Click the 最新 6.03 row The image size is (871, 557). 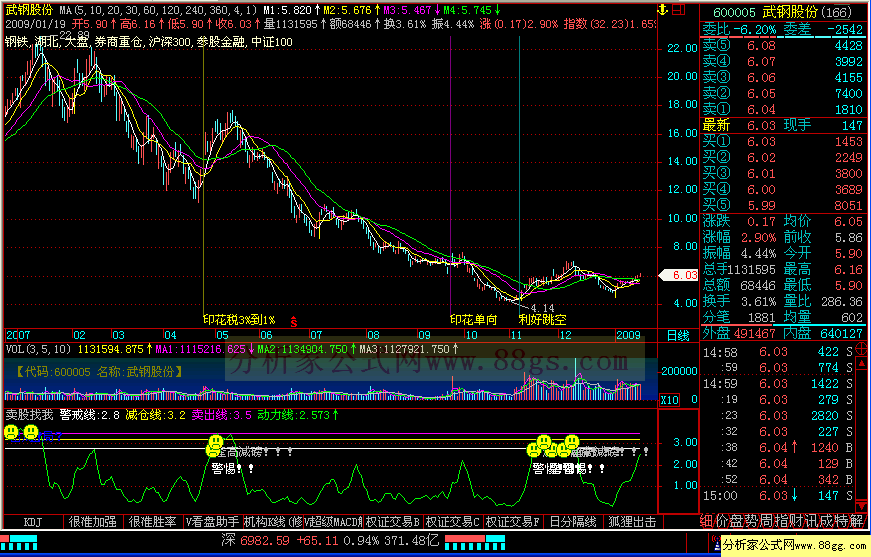tap(783, 126)
